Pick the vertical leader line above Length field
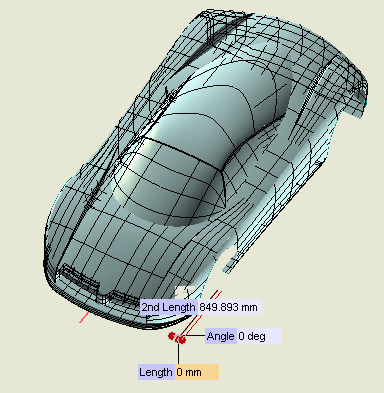The height and width of the screenshot is (393, 384). click(x=178, y=354)
